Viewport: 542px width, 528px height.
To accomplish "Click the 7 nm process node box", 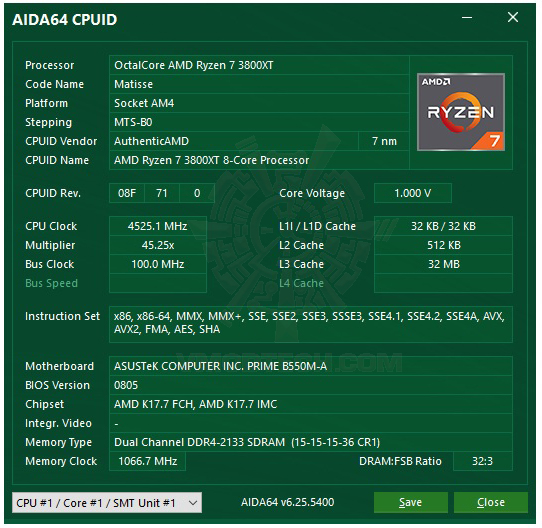I will pos(384,141).
